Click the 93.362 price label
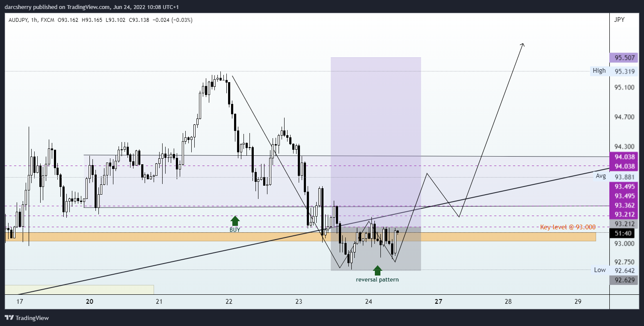Screen dimensions: 644x326 (624, 205)
